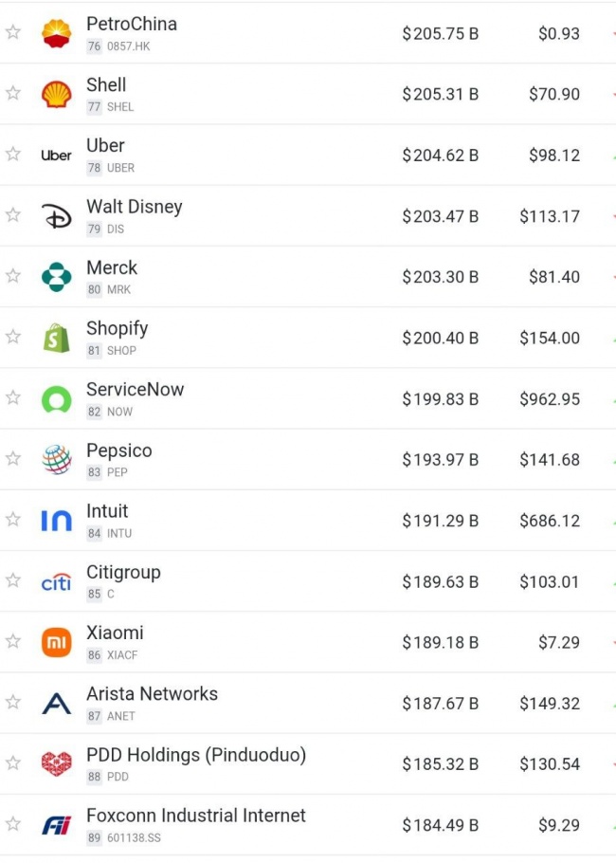Open the Walt Disney logo

pos(56,216)
